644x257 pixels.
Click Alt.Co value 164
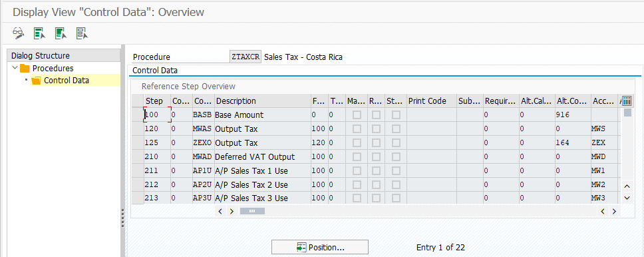(573, 142)
